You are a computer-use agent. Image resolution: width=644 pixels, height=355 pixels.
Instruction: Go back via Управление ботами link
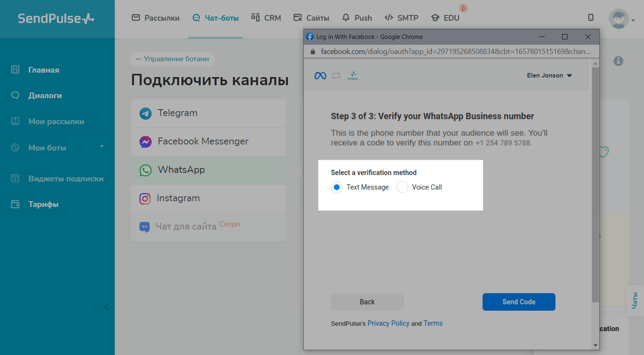pos(172,59)
